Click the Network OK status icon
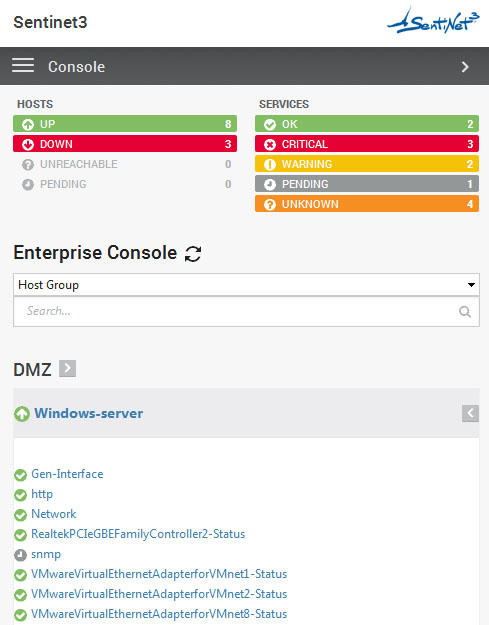Viewport: 489px width, 625px height. click(x=20, y=515)
